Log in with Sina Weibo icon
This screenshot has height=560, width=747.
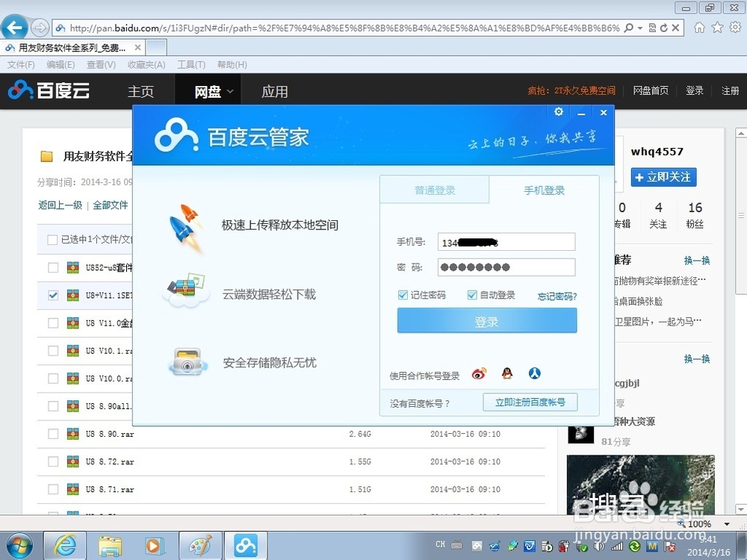click(479, 374)
